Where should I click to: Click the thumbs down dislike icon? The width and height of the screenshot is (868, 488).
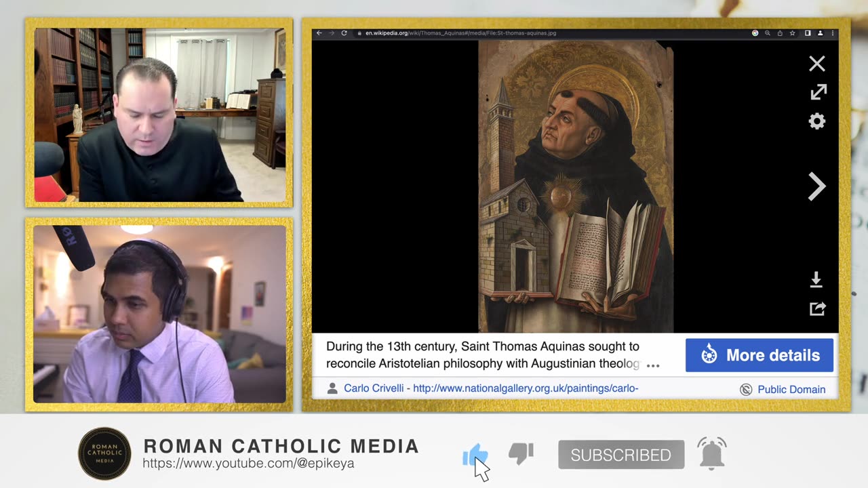point(521,454)
